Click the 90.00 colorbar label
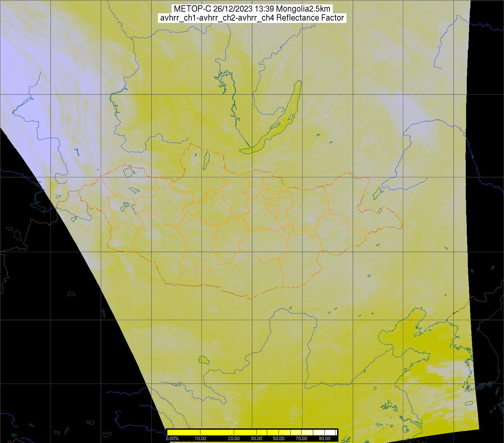Image resolution: width=504 pixels, height=443 pixels. [x=324, y=438]
